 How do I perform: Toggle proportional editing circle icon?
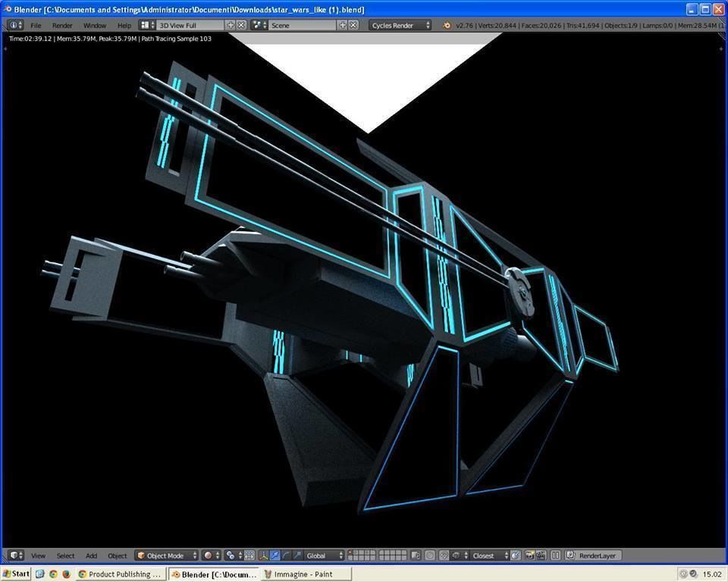(430, 555)
